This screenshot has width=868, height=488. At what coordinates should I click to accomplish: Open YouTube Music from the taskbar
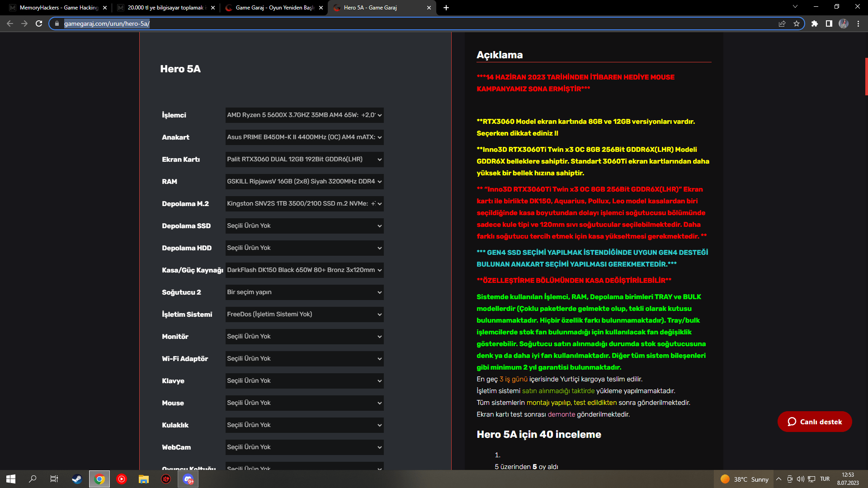(122, 479)
